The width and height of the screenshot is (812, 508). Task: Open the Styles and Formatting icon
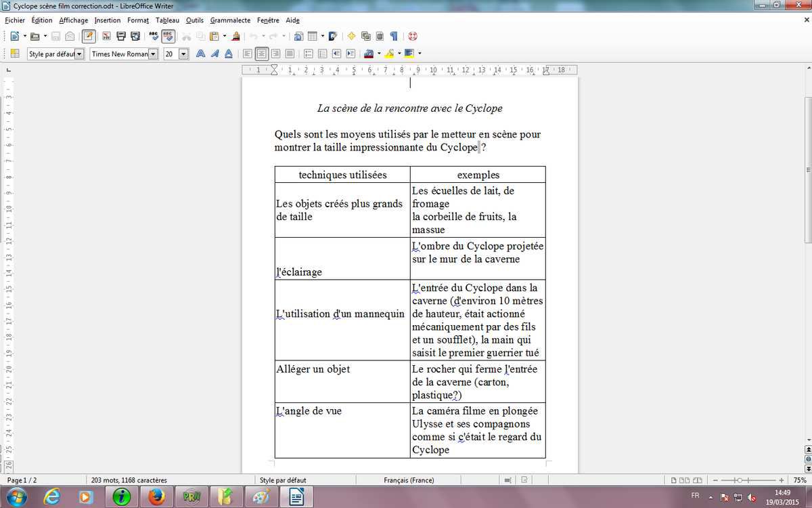(15, 54)
